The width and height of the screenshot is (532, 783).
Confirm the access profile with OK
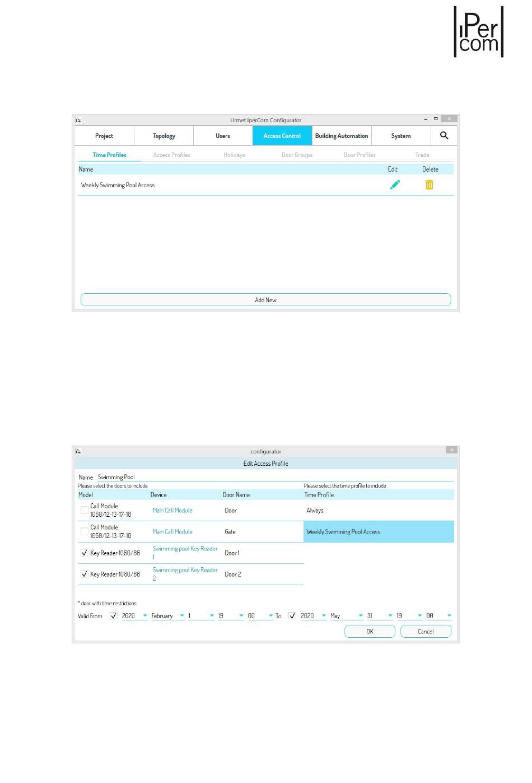click(370, 631)
